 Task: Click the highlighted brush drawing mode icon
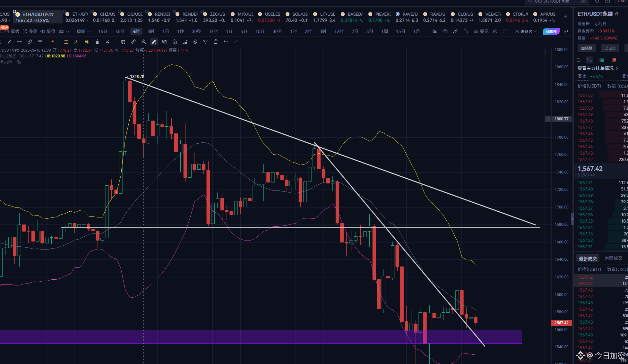154,42
